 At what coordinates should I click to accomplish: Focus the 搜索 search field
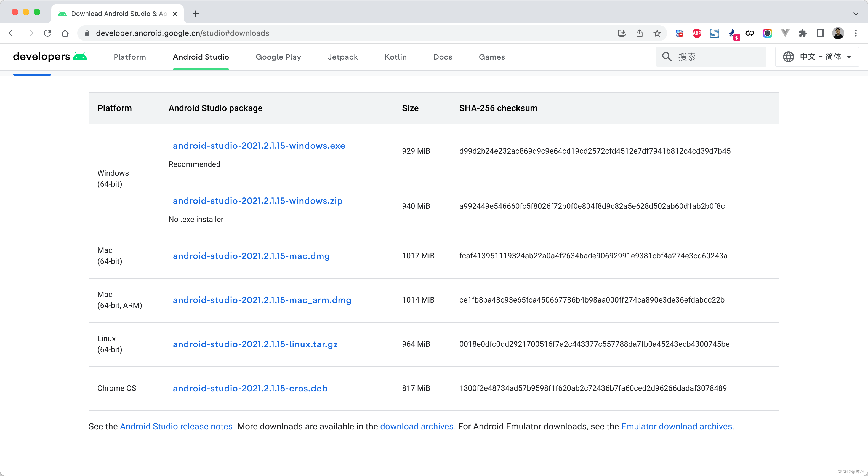tap(711, 57)
